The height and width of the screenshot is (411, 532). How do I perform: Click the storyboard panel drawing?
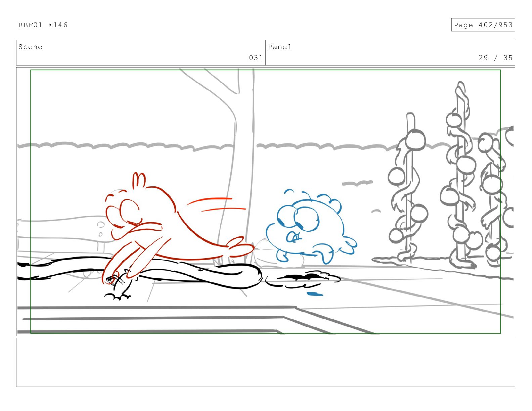point(265,201)
